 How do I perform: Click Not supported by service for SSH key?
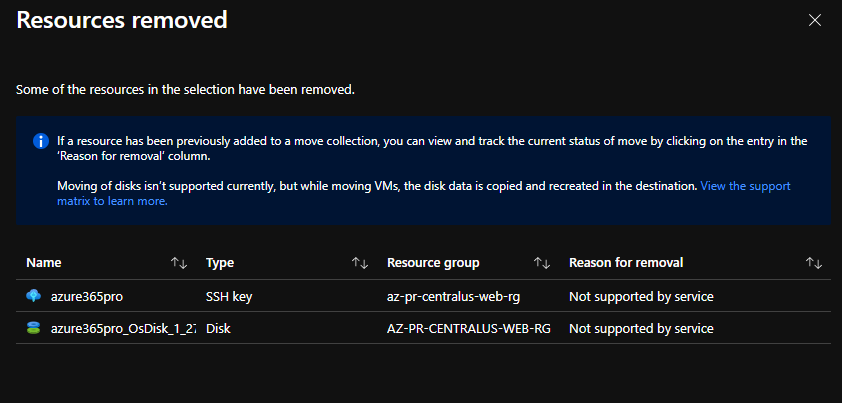click(x=641, y=296)
